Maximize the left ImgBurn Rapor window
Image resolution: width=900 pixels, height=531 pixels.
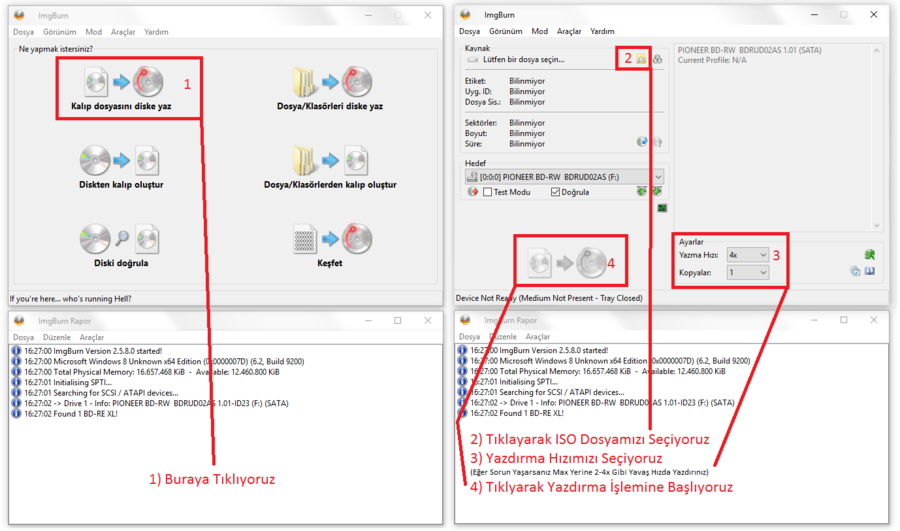click(398, 321)
